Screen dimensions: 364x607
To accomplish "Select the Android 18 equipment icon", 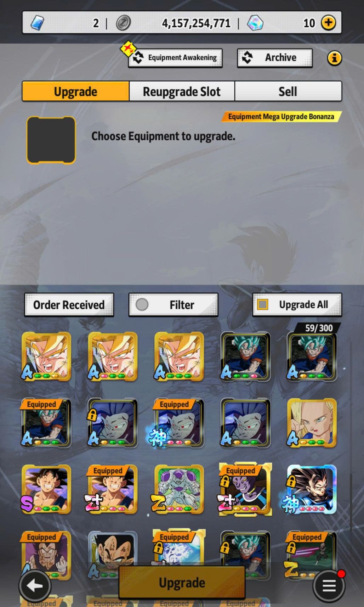I will click(312, 423).
